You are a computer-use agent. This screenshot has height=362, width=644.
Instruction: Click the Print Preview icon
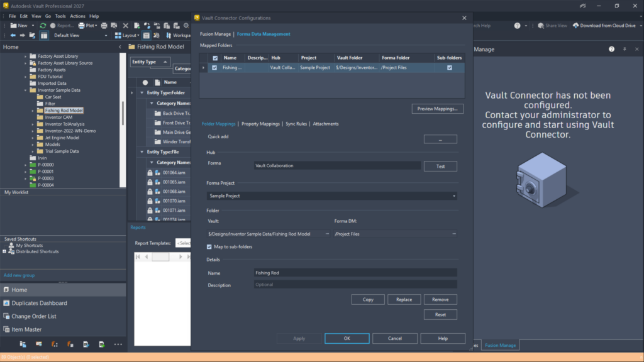114,25
